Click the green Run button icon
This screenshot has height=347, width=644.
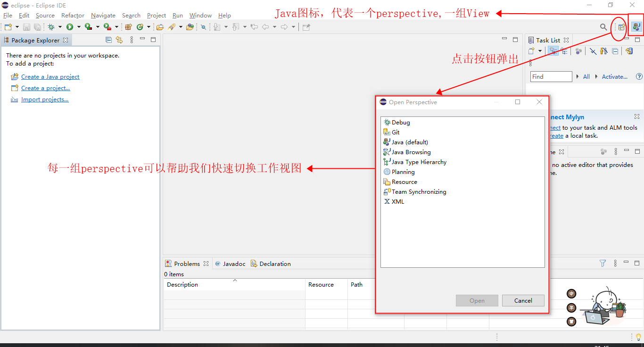70,27
